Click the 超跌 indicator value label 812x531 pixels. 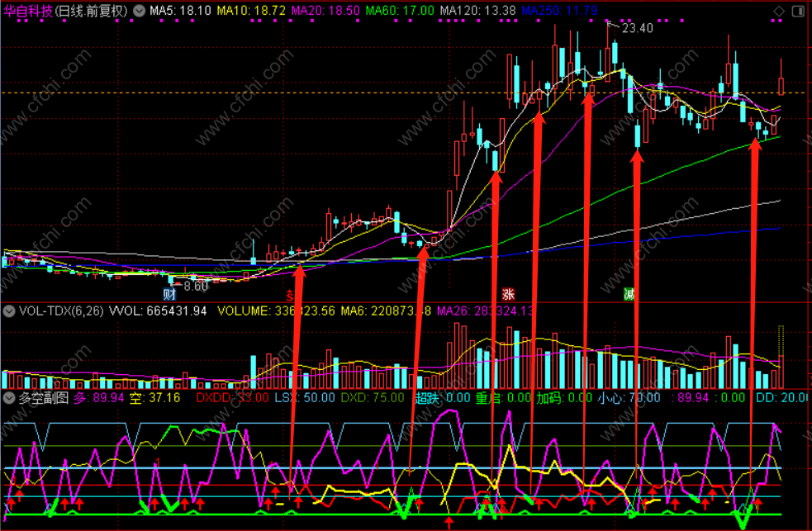pyautogui.click(x=442, y=398)
